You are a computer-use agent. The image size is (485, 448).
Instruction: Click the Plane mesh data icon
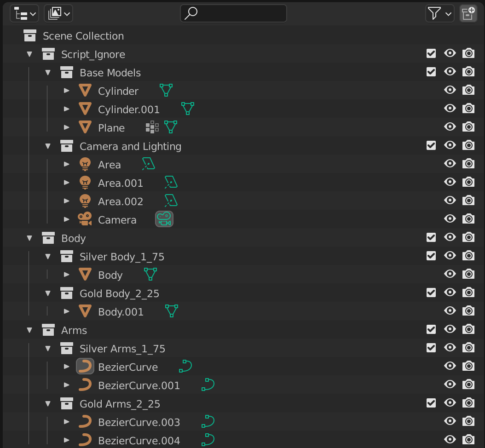click(171, 127)
